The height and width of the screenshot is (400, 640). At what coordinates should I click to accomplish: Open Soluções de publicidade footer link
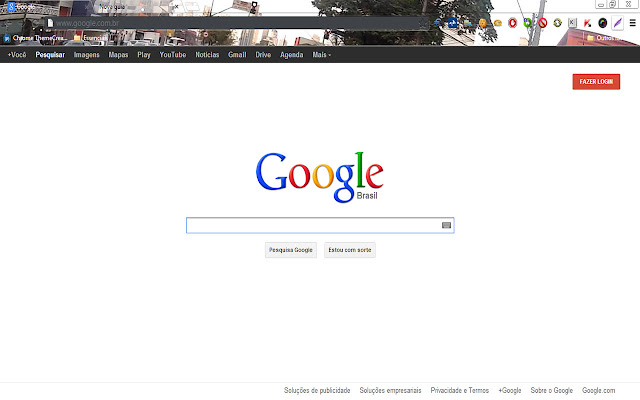[317, 391]
